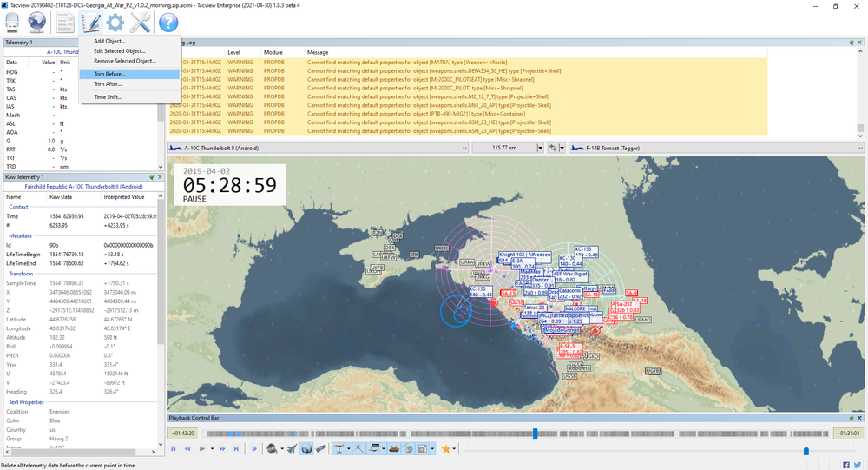Click the playback speed slider handle
The height and width of the screenshot is (470, 868).
tap(806, 450)
